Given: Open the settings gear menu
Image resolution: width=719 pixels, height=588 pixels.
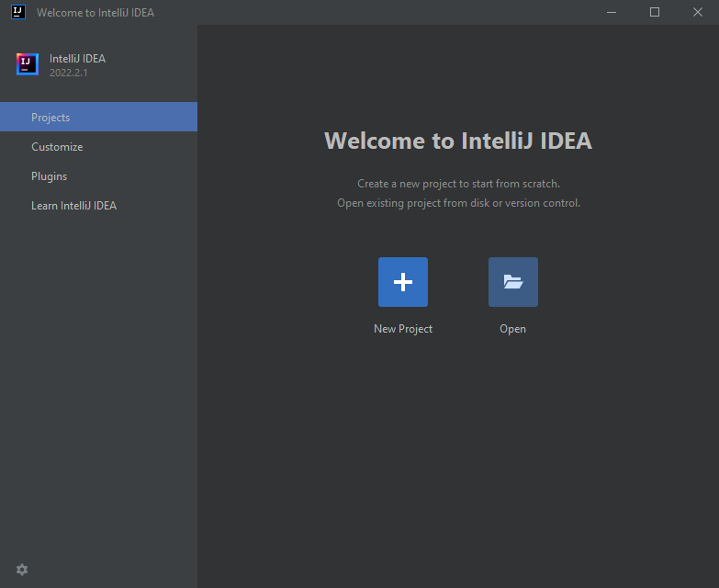Looking at the screenshot, I should (x=22, y=570).
